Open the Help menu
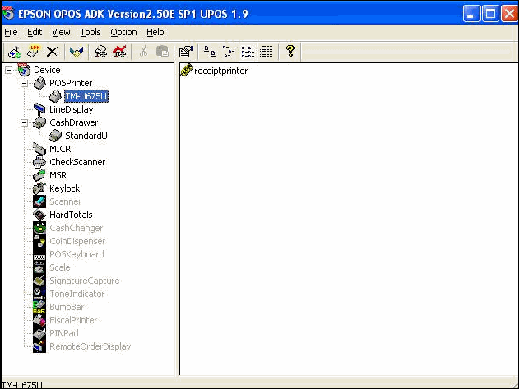Screen dimensions: 519x389 point(155,32)
